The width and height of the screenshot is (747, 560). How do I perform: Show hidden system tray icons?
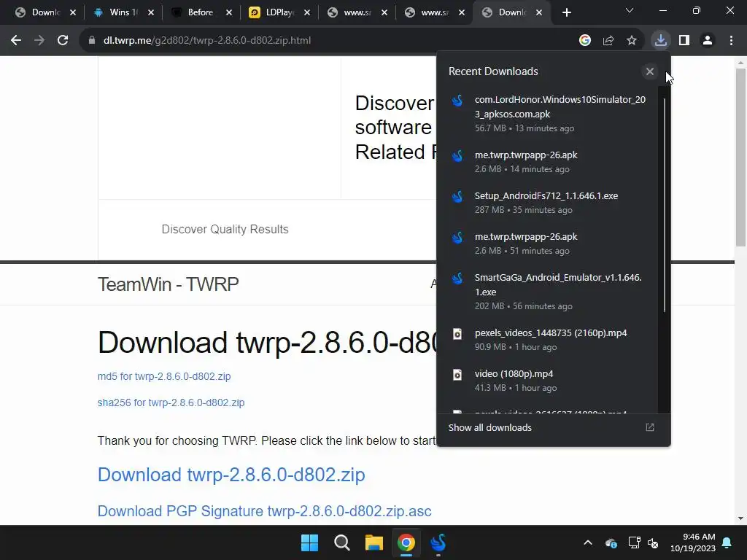(588, 542)
